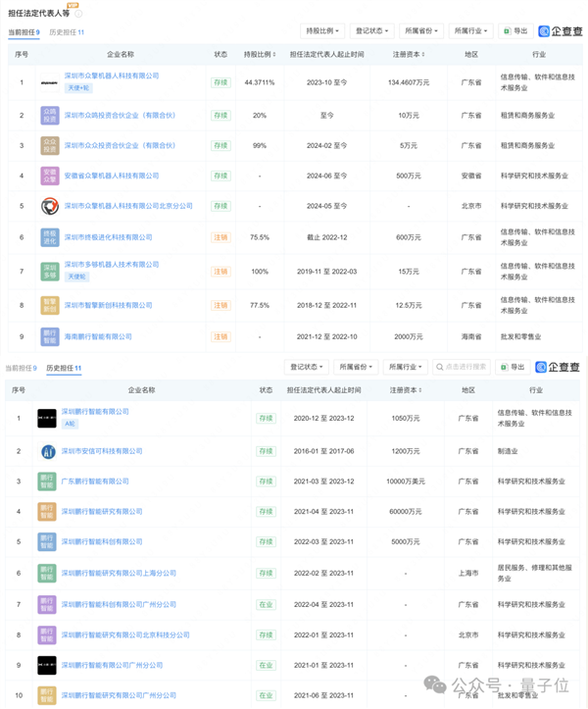Select the 当前担任 9 tab in lower section
The width and height of the screenshot is (588, 709).
[23, 368]
